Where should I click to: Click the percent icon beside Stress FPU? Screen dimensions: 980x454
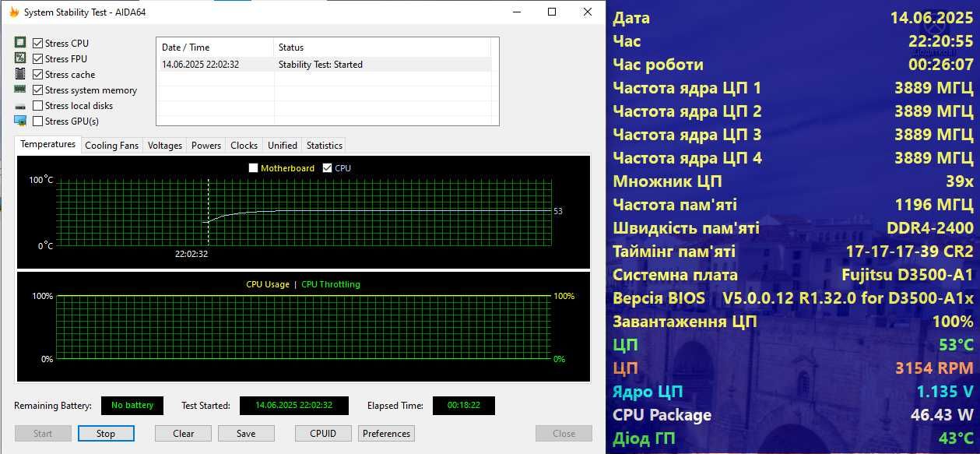click(x=20, y=58)
